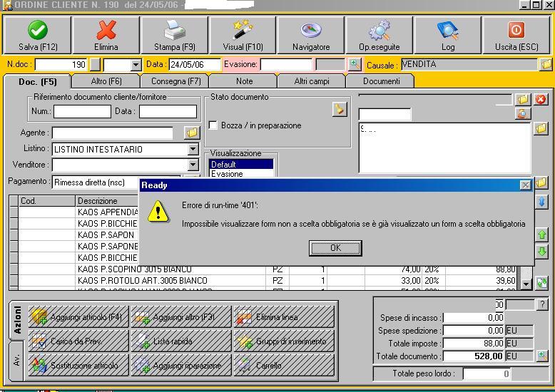The image size is (555, 392).
Task: Select row KAOS P.ROTOLO ART.3005 BIANCO
Action: point(264,281)
